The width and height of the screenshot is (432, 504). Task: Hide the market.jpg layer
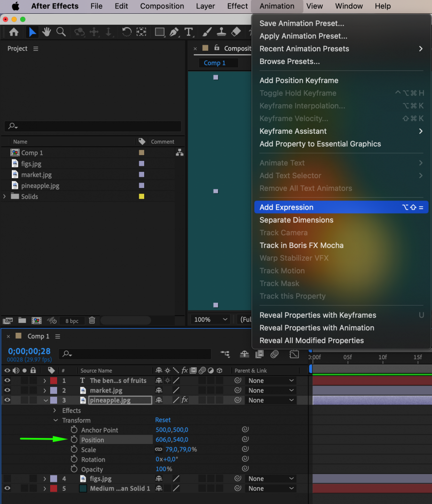click(6, 390)
